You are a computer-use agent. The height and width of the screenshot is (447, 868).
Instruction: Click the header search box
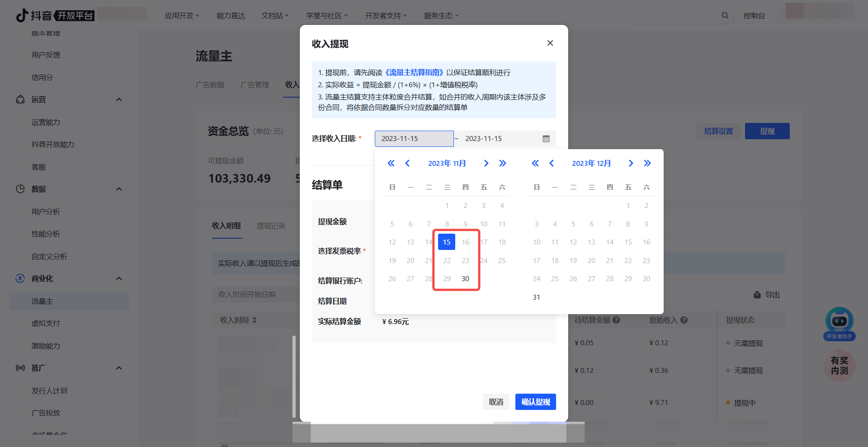pyautogui.click(x=682, y=15)
